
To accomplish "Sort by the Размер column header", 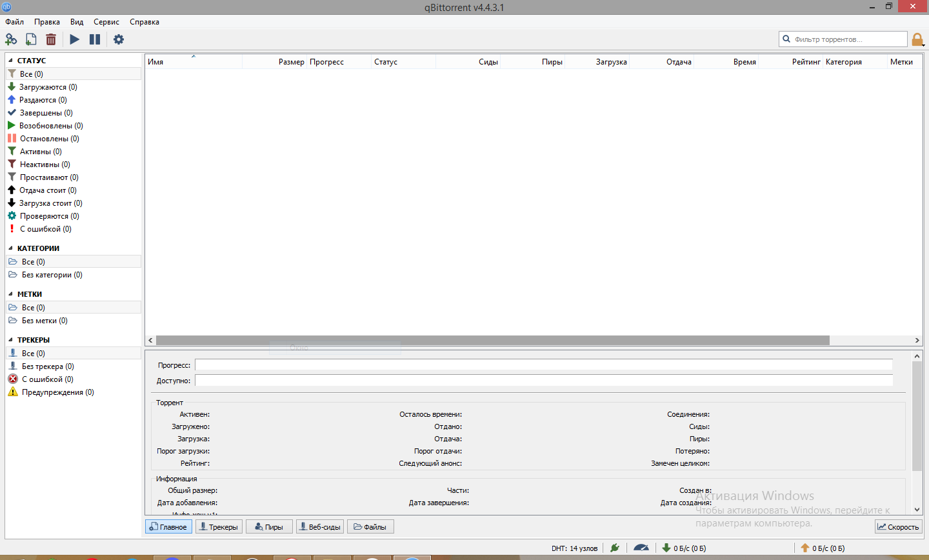I will tap(275, 62).
